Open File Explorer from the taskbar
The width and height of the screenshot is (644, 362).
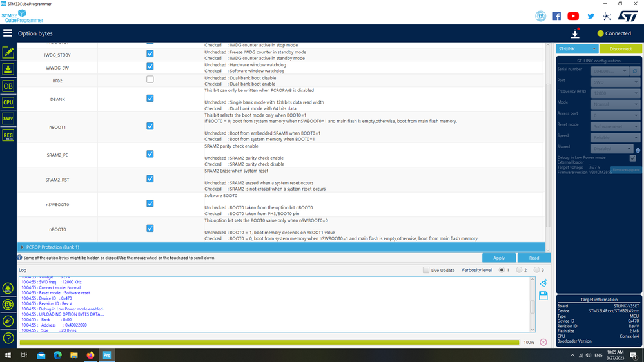pos(74,356)
